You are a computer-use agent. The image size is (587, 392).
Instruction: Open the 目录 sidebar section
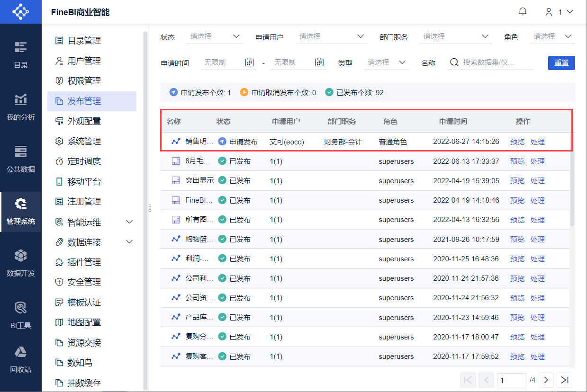click(x=21, y=55)
